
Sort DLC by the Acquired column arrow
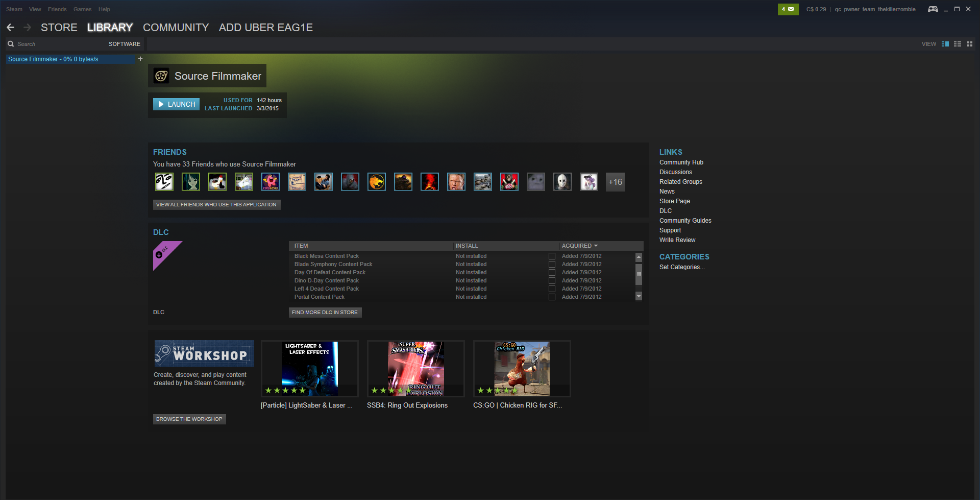click(596, 246)
